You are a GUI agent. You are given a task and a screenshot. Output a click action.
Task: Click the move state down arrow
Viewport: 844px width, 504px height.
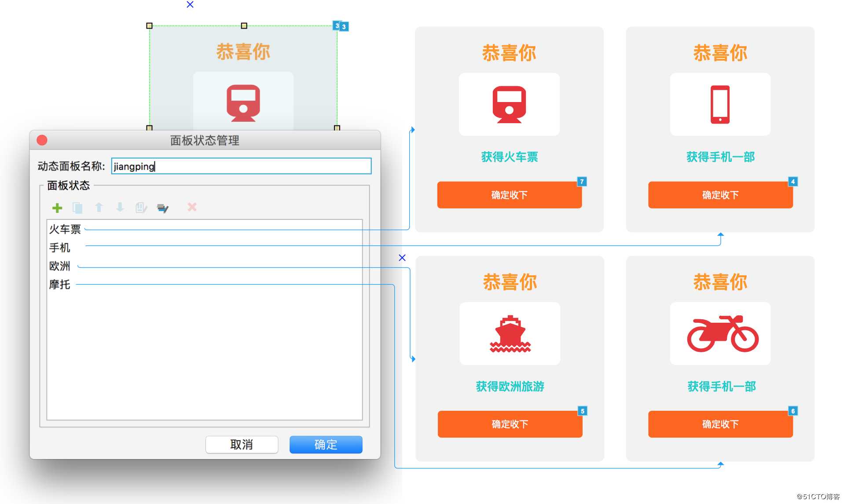[120, 208]
